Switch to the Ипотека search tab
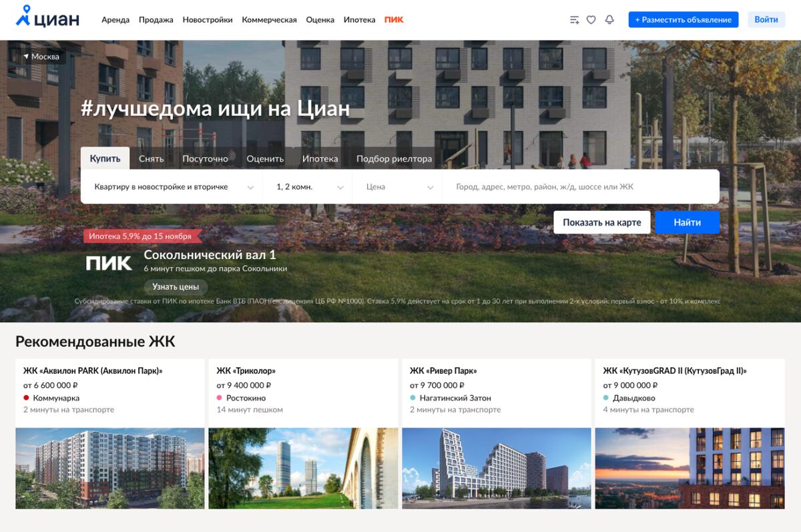Screen dimensions: 801x532 pyautogui.click(x=320, y=159)
